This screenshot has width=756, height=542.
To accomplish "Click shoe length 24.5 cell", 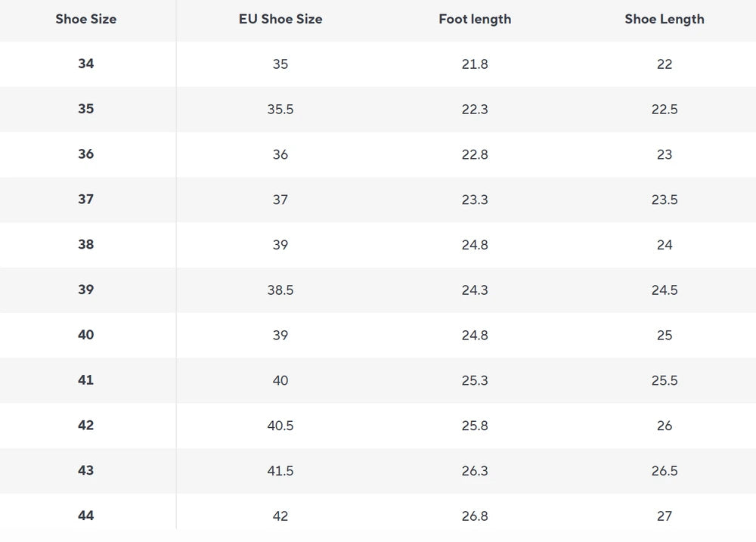I will tap(665, 290).
